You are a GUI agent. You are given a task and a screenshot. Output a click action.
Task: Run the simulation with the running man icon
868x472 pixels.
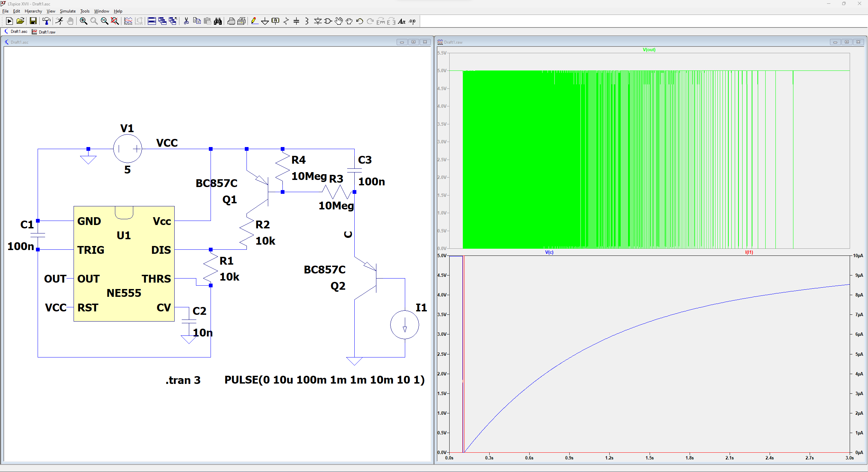tap(59, 21)
